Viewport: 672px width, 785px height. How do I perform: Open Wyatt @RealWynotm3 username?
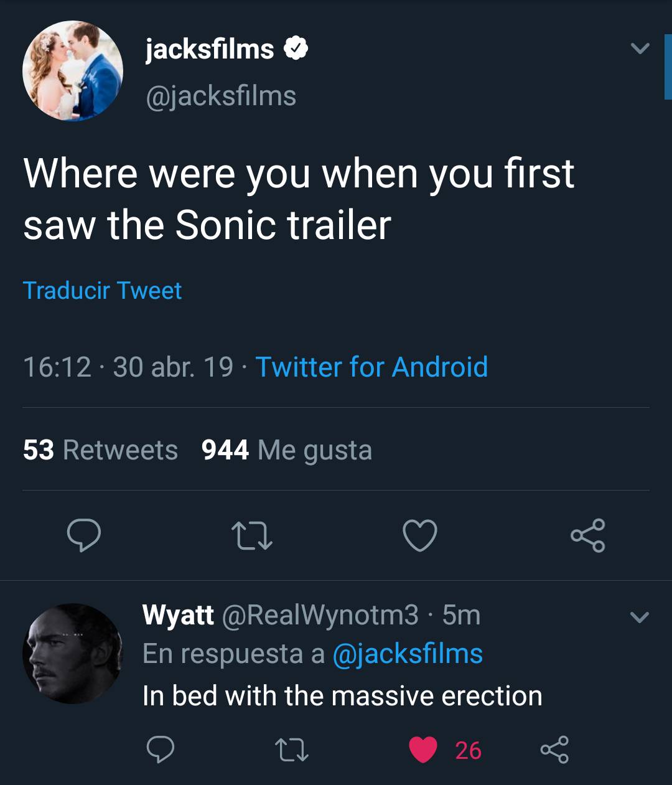point(280,615)
